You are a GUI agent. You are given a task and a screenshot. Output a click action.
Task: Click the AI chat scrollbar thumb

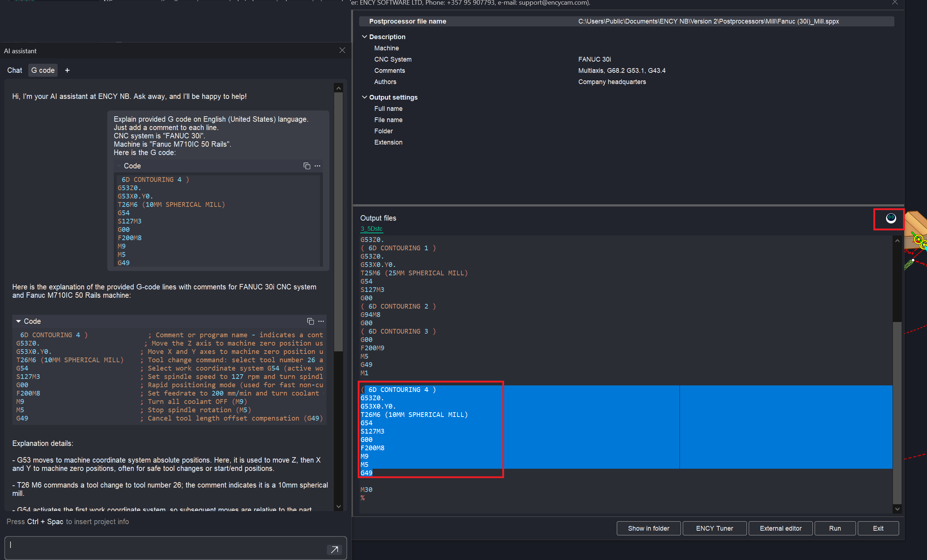338,222
